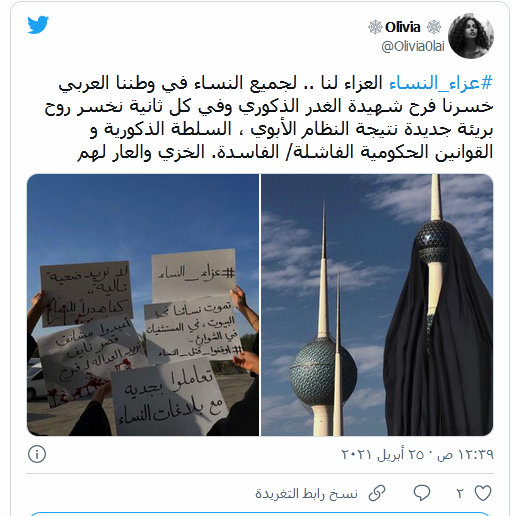512x516 pixels.
Task: Click the tweet body Arabic text
Action: [269, 118]
